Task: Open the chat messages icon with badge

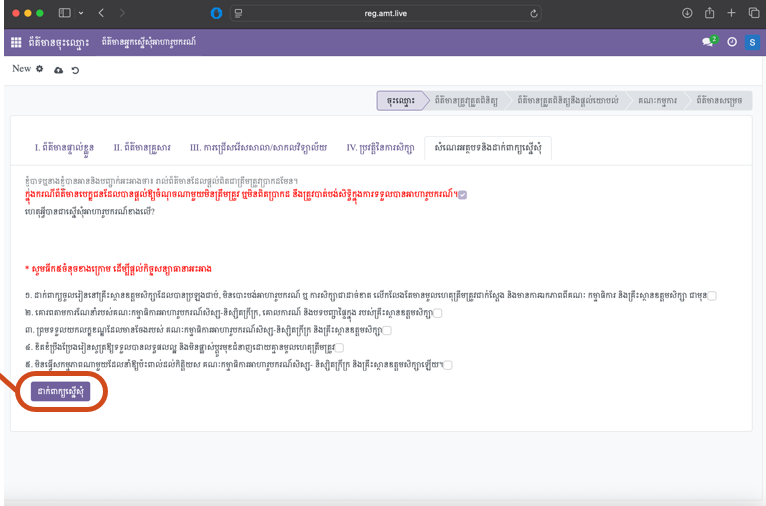Action: coord(709,42)
